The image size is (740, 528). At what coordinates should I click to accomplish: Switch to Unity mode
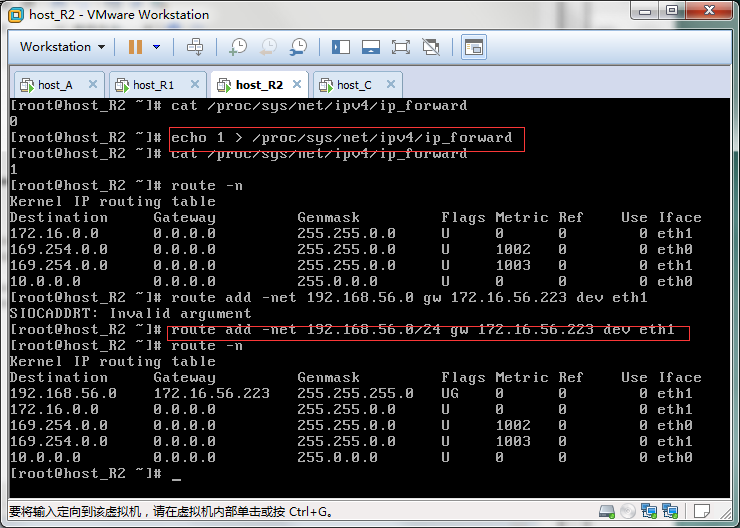(x=431, y=47)
